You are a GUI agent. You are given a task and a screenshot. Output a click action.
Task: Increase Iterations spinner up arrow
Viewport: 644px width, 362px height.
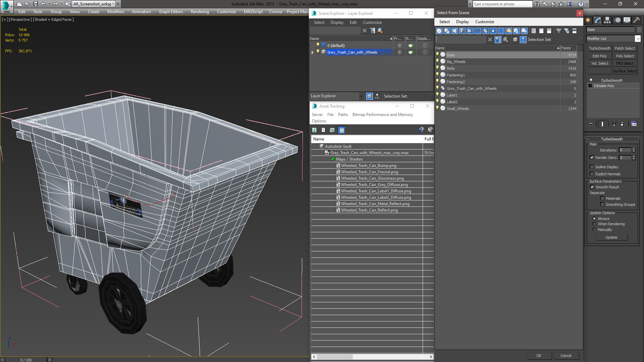point(634,149)
